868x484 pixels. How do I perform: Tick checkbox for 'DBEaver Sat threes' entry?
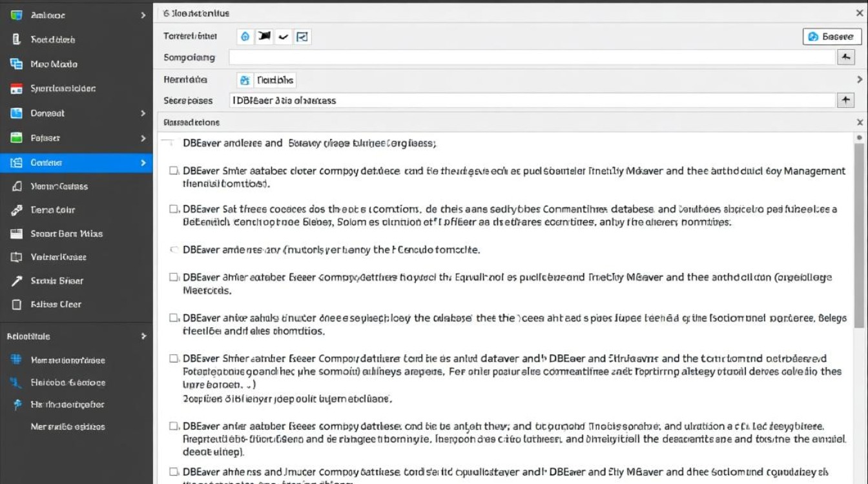coord(173,209)
